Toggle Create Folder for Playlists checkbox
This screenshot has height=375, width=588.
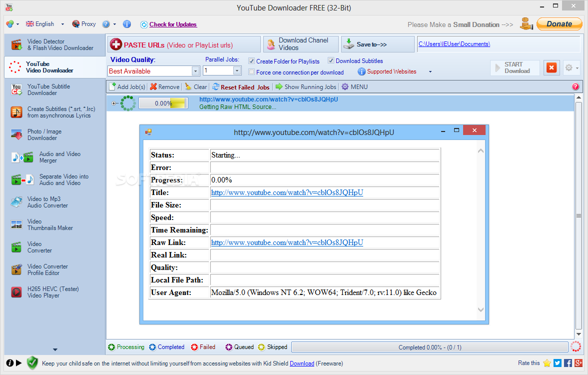[252, 61]
